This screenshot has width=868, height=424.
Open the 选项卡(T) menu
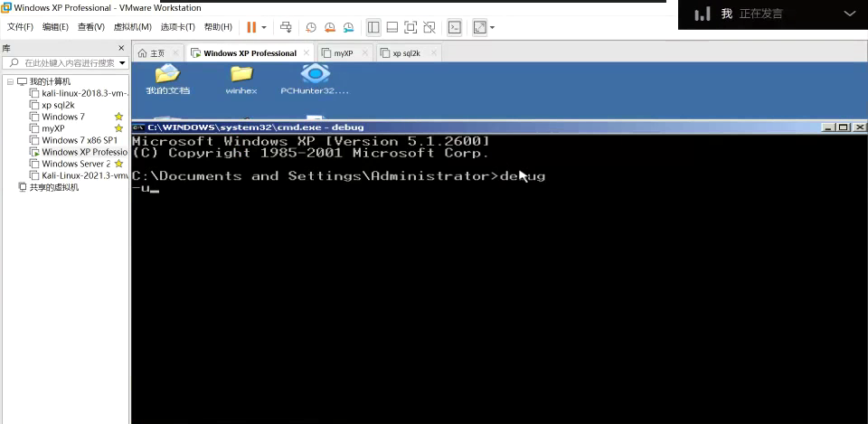(x=178, y=27)
